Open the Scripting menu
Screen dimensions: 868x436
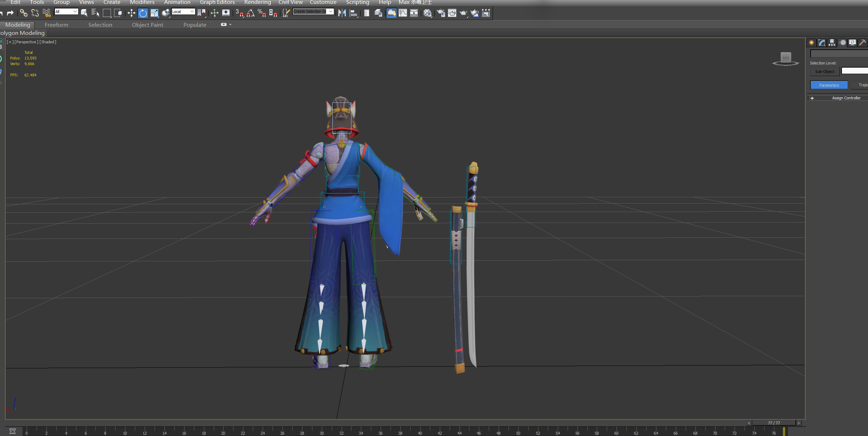pos(357,2)
